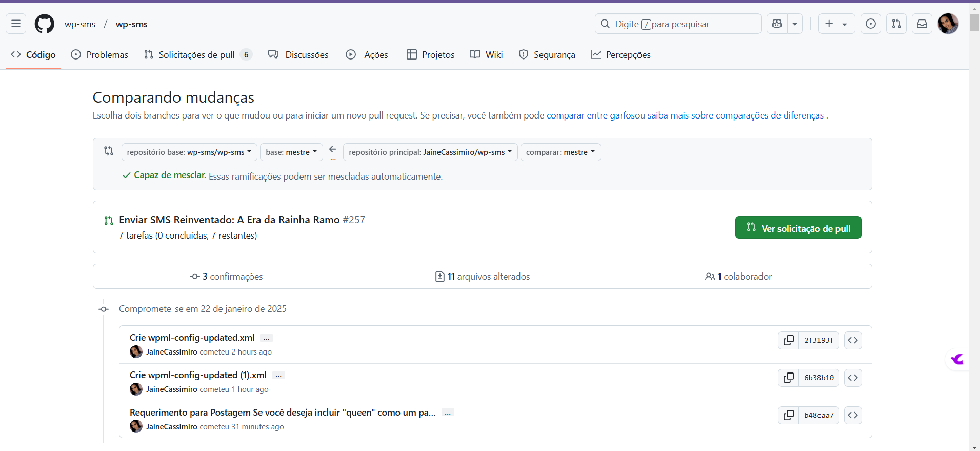Switch to the Percepções tab
Viewport: 980px width, 451px height.
pos(621,54)
